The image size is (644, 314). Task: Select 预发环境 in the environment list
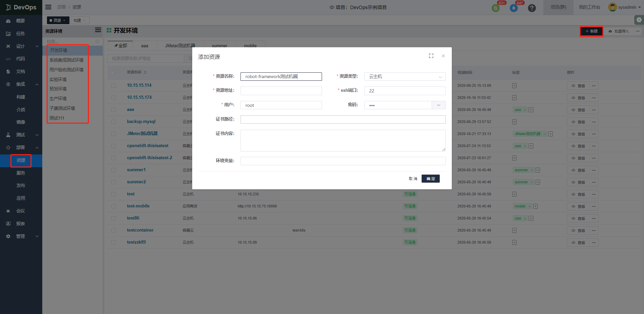tap(58, 89)
